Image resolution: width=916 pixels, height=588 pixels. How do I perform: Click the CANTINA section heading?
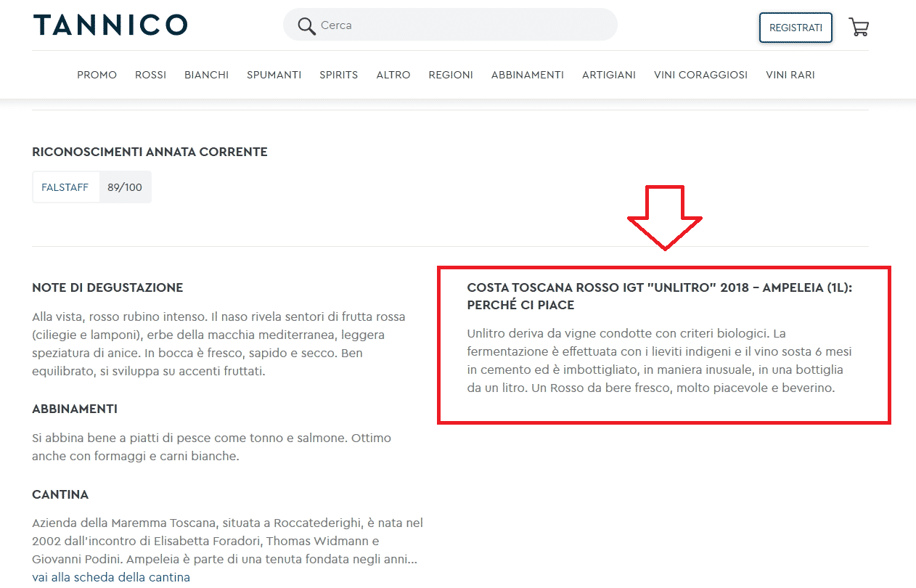[60, 495]
